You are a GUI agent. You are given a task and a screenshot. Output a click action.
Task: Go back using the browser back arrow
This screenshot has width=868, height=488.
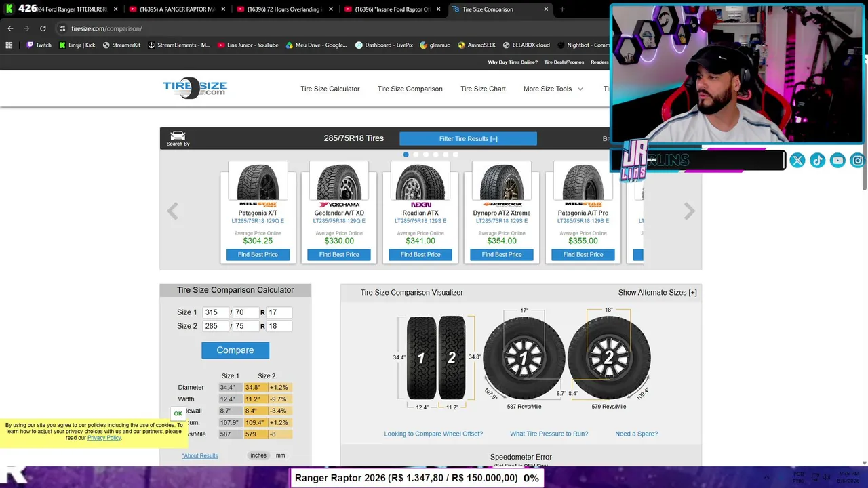coord(10,28)
